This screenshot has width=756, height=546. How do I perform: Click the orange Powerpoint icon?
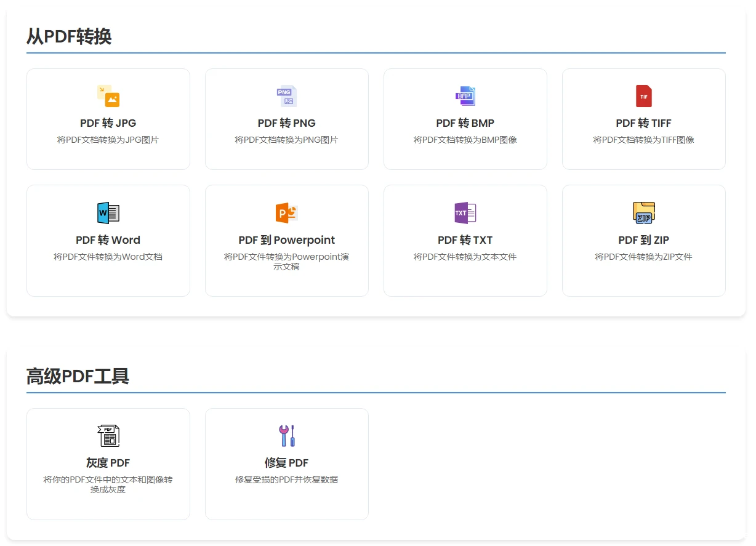(287, 213)
